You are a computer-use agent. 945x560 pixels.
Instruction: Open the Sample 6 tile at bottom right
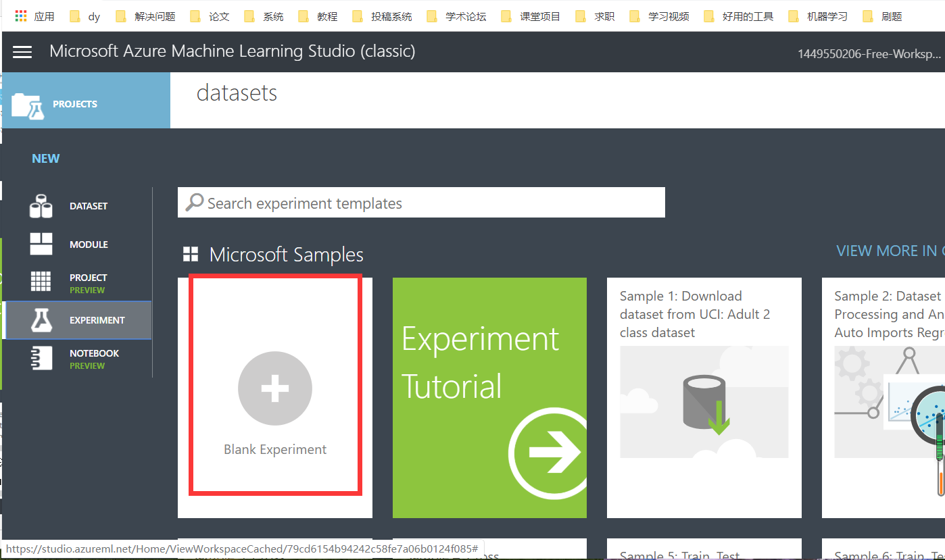(x=883, y=549)
